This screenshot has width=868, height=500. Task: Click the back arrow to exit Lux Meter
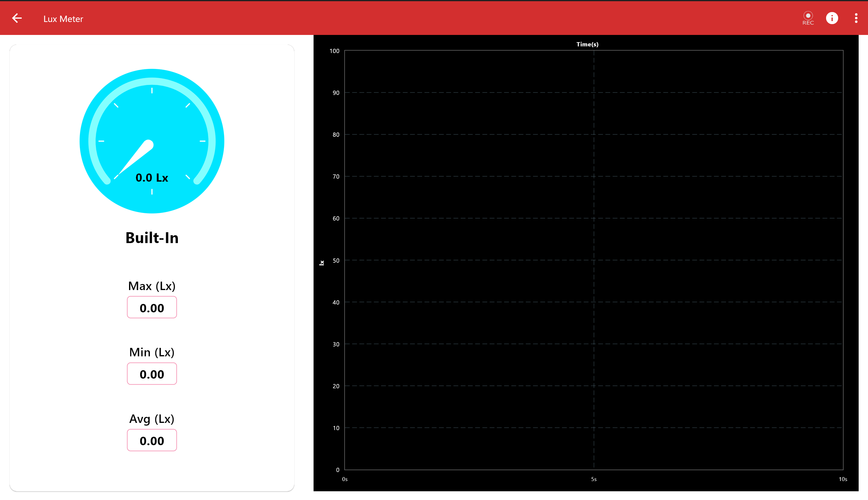(17, 18)
